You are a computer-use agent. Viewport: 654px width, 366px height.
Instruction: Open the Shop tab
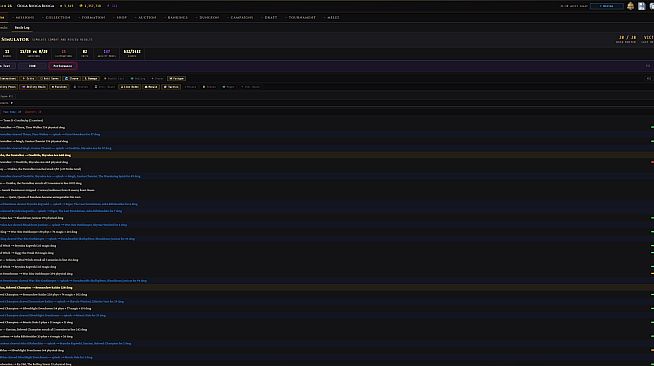click(120, 18)
